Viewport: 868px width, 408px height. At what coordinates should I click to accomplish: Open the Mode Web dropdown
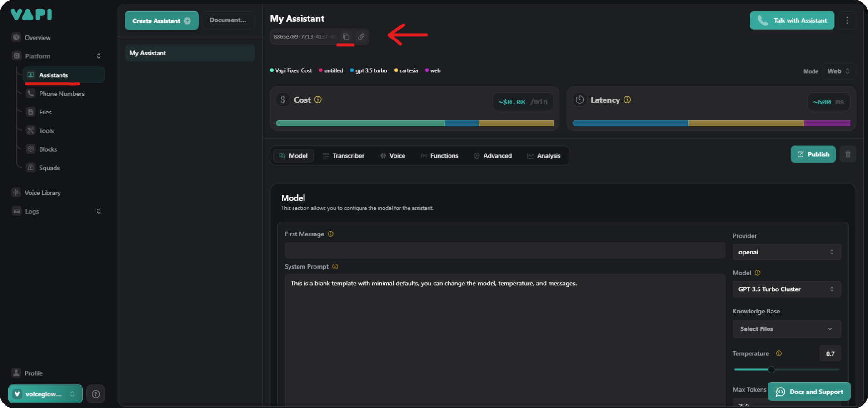click(838, 71)
